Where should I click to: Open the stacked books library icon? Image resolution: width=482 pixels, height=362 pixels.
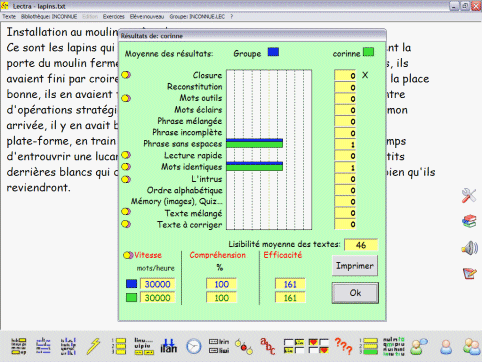(x=469, y=221)
